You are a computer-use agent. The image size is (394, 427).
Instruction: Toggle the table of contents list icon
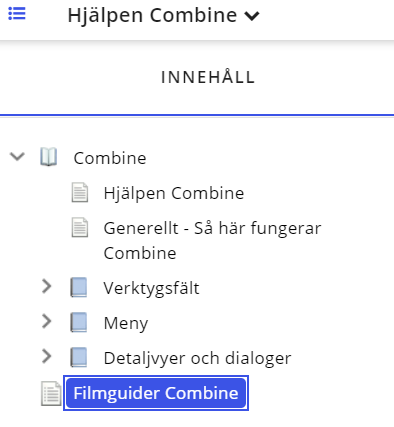[17, 14]
